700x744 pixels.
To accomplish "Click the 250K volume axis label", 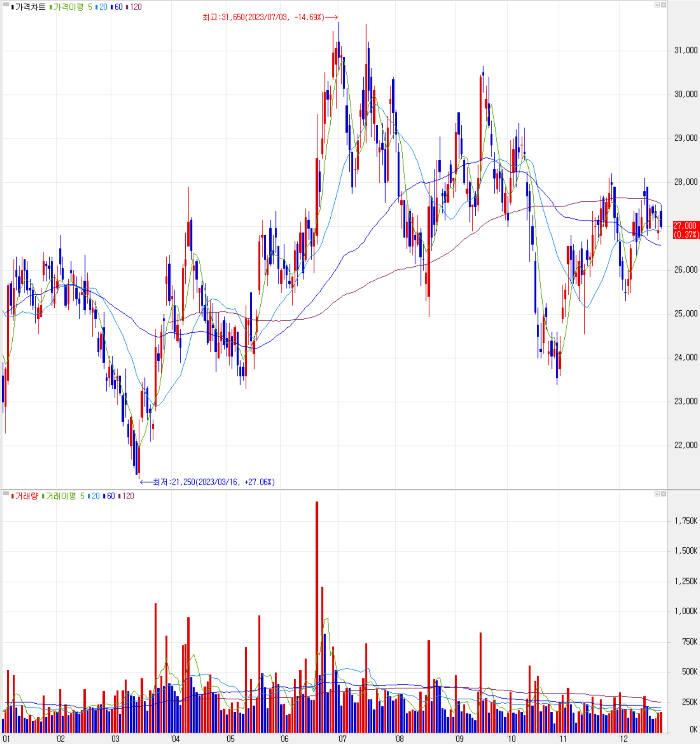I will coord(689,702).
